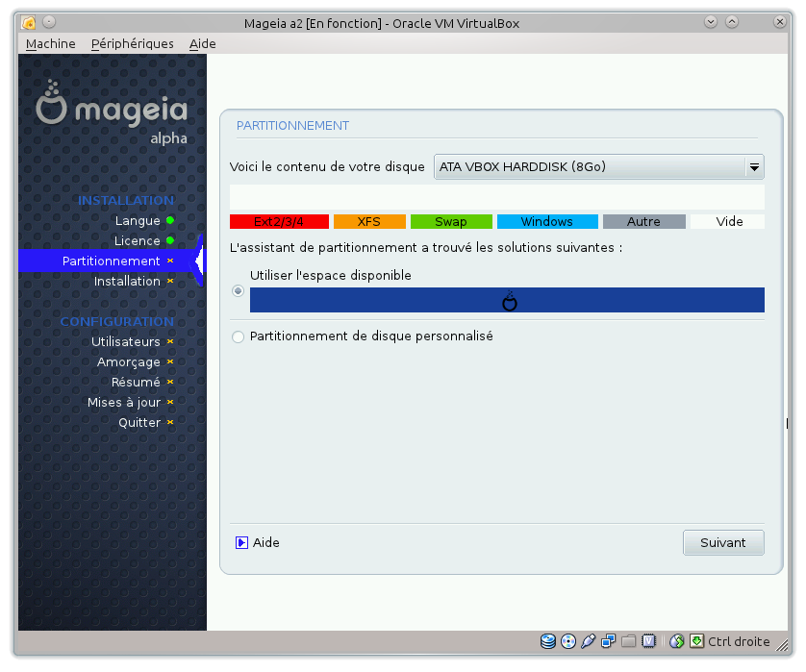Click the Résumé step in sidebar
Screen dimensions: 806x672
tap(136, 382)
